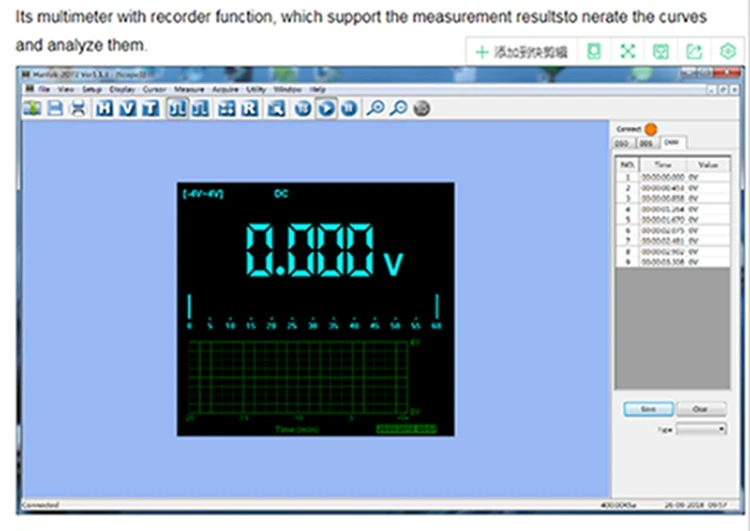This screenshot has height=531, width=750.
Task: Toggle the orange Connect indicator
Action: (651, 129)
